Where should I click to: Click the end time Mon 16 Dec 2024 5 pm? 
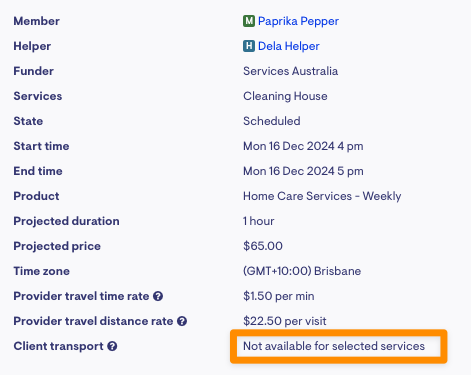pyautogui.click(x=303, y=171)
